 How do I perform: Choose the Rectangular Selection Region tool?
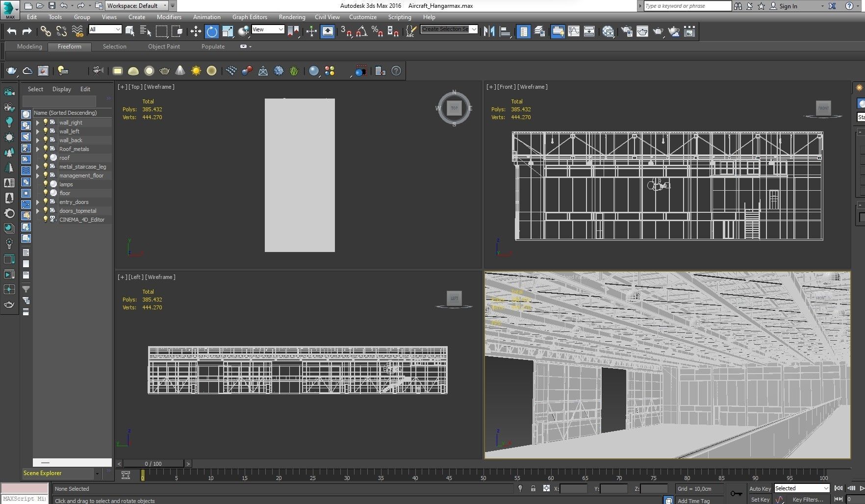point(161,32)
